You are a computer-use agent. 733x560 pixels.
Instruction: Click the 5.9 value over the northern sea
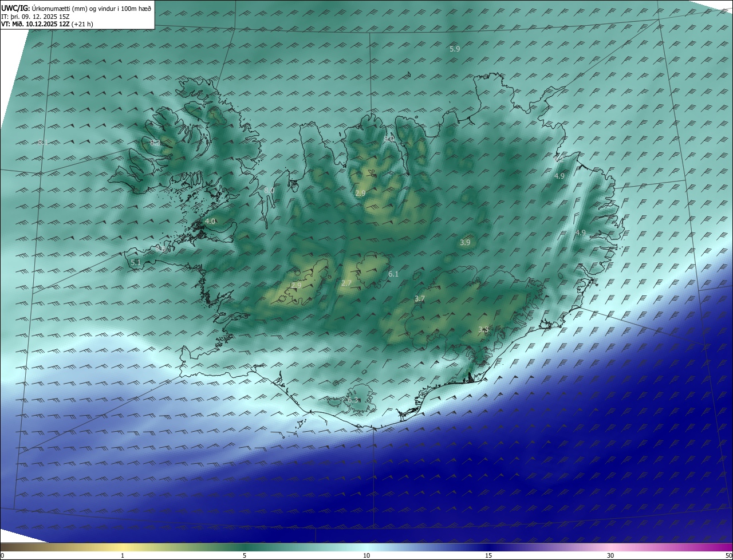(455, 49)
